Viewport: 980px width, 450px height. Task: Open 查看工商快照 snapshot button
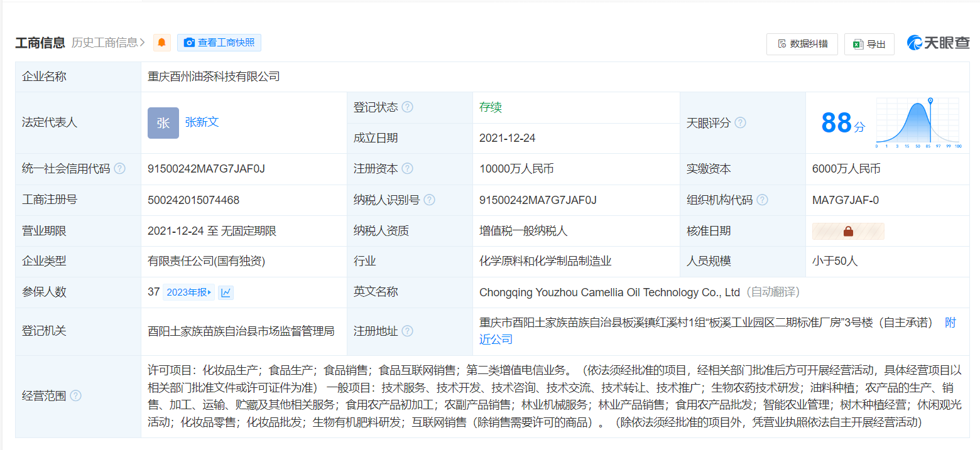(x=219, y=43)
